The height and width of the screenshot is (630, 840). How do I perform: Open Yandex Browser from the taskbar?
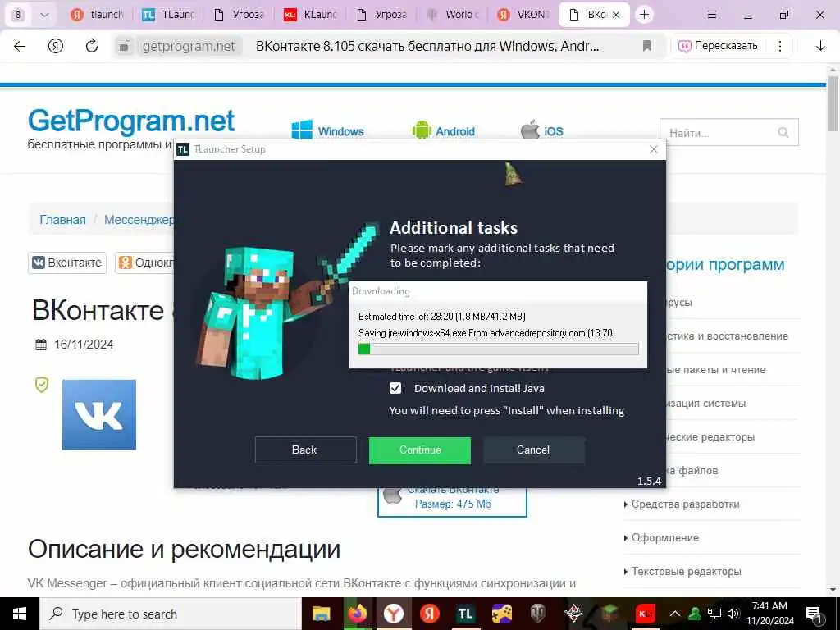394,614
